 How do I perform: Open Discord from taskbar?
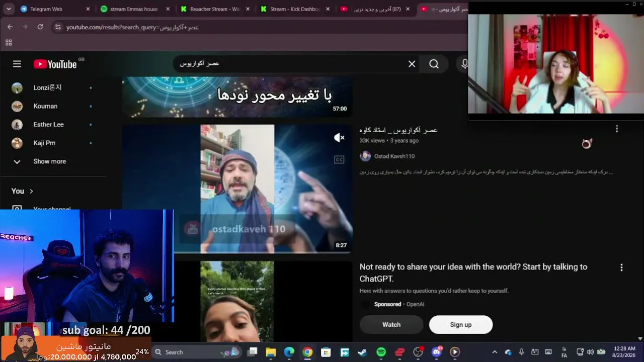[x=437, y=352]
